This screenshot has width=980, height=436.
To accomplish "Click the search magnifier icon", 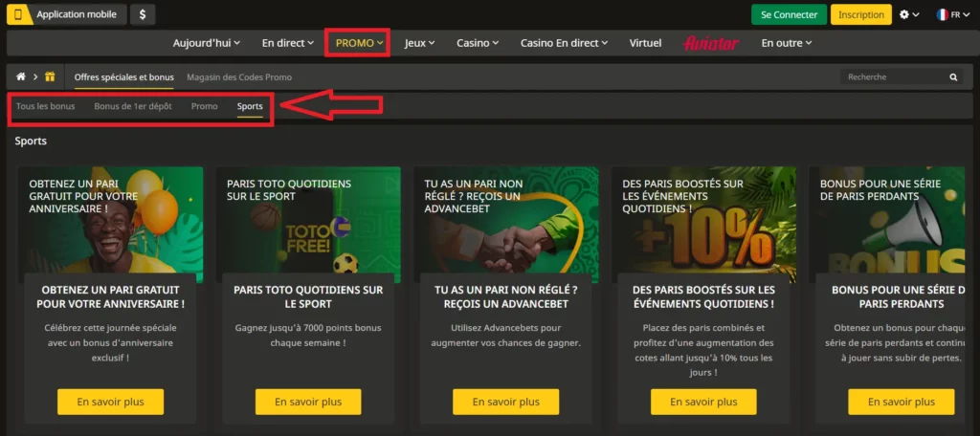I will coord(953,76).
